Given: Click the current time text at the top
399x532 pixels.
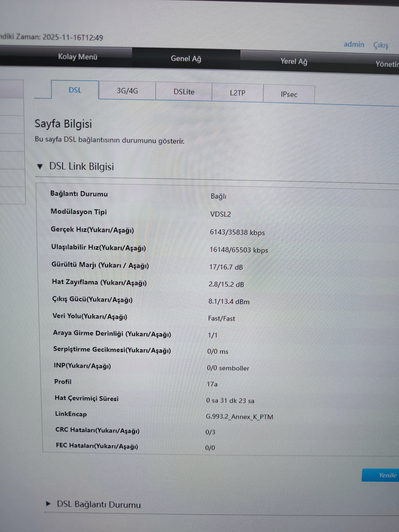Looking at the screenshot, I should pyautogui.click(x=51, y=37).
